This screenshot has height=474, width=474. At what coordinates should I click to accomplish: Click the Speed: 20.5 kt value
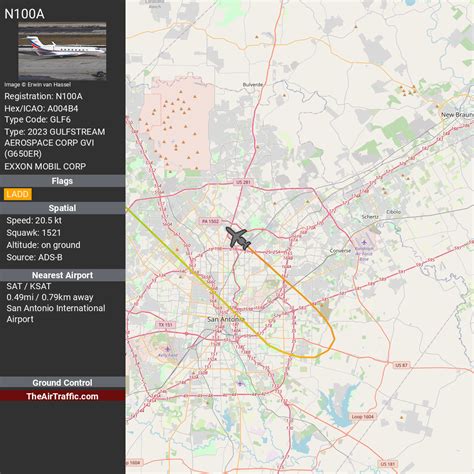[34, 220]
